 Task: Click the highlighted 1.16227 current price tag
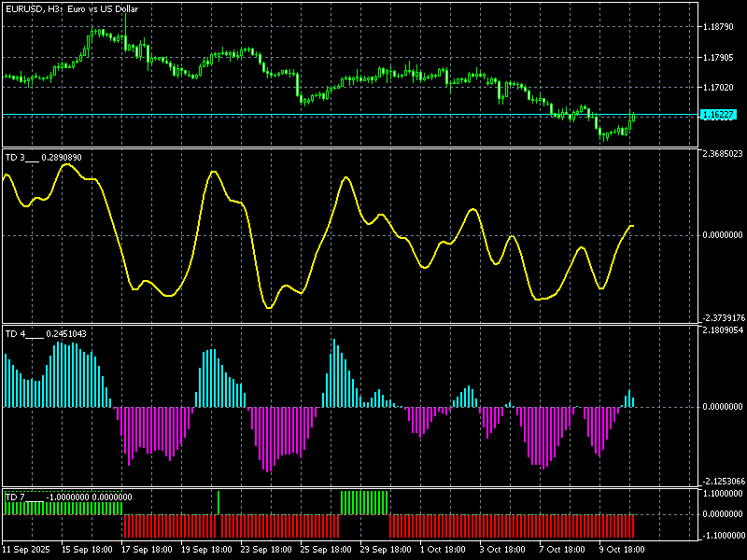pos(718,114)
